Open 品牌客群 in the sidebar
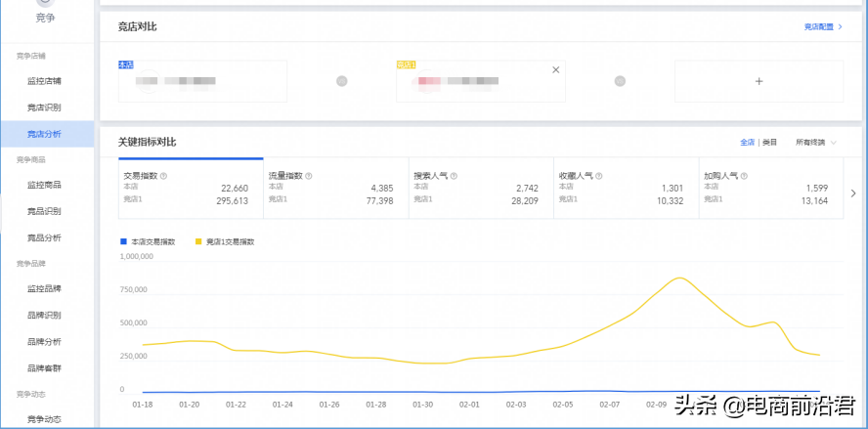 pos(44,368)
